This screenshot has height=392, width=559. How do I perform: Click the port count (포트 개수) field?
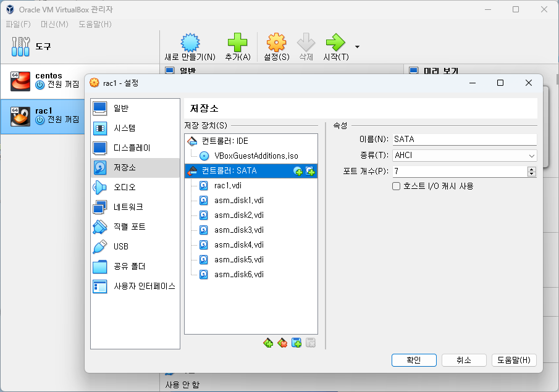tap(460, 172)
